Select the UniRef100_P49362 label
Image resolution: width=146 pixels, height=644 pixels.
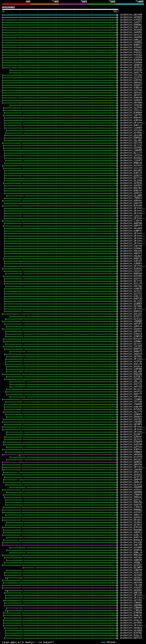(x=131, y=53)
